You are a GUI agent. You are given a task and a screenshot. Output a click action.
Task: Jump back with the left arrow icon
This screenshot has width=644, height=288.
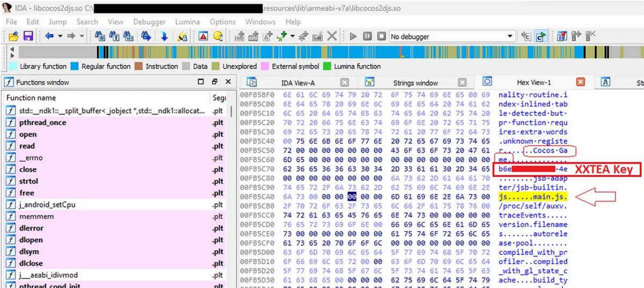(x=49, y=37)
